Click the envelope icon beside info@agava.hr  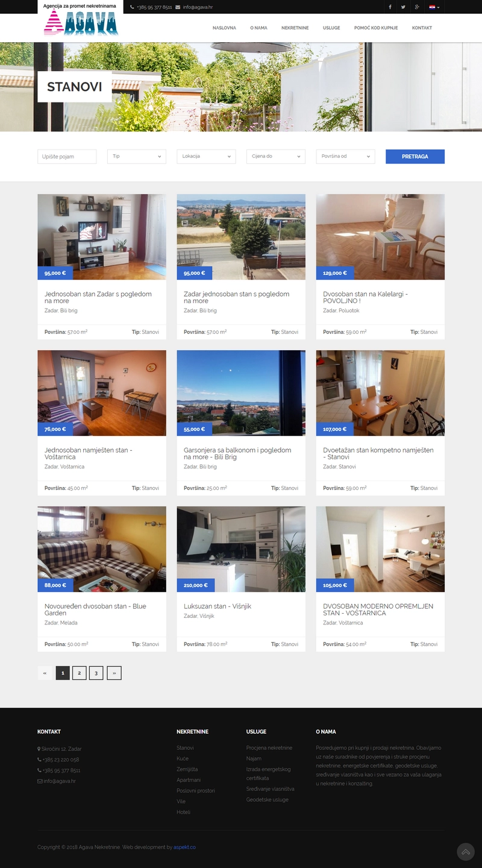178,7
